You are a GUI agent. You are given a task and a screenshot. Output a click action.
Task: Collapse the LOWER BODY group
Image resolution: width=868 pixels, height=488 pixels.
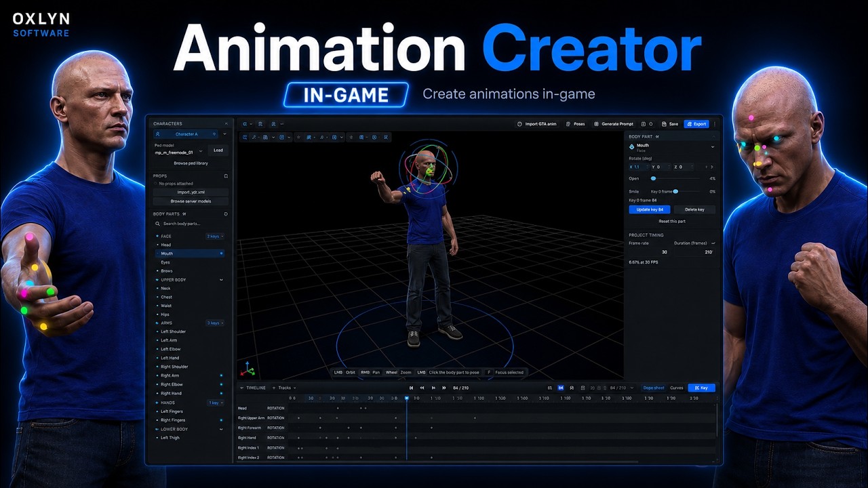point(221,429)
